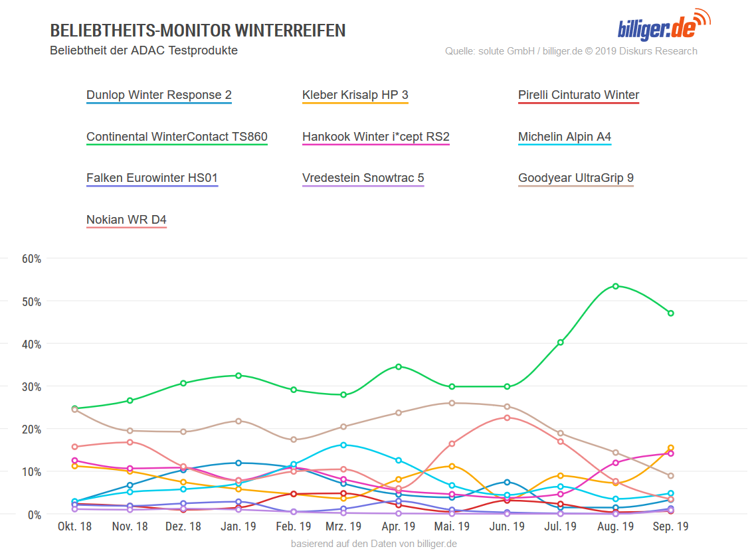Viewport: 756px width, 553px height.
Task: Toggle Falken Eurowinter HS01 legend entry
Action: pos(152,178)
